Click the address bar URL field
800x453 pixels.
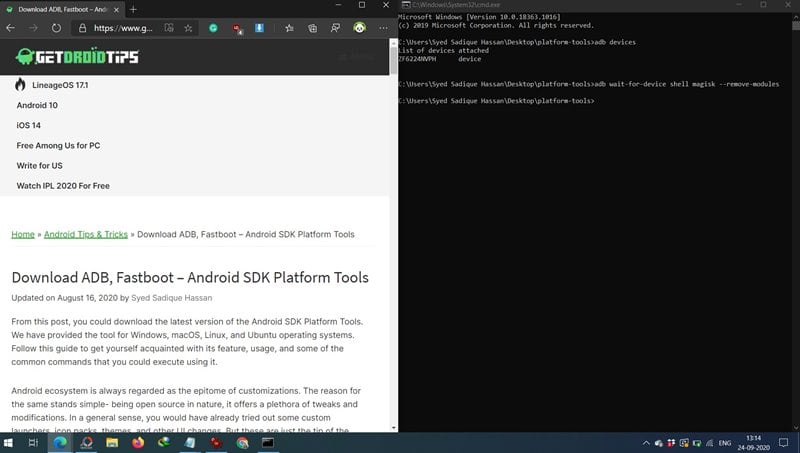coord(123,28)
